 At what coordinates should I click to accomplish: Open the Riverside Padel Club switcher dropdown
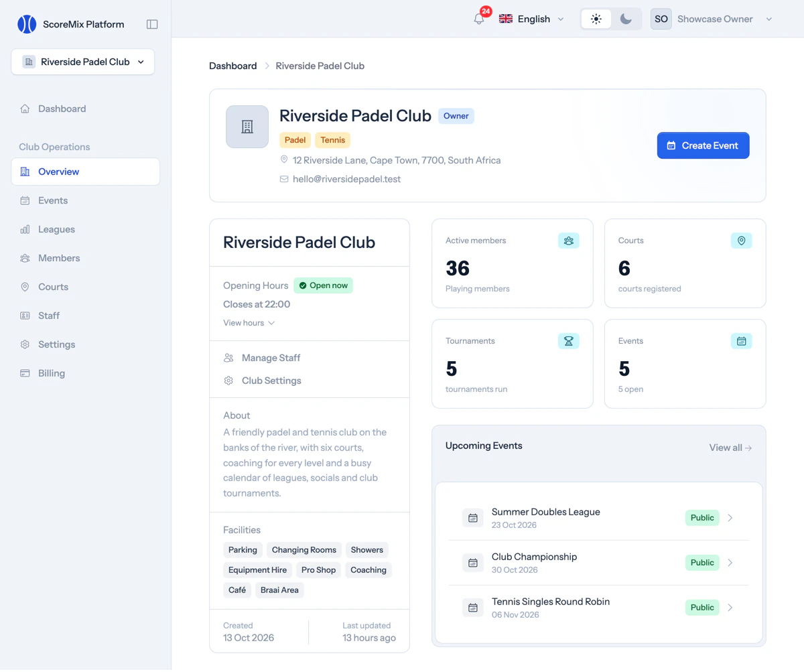[x=83, y=62]
